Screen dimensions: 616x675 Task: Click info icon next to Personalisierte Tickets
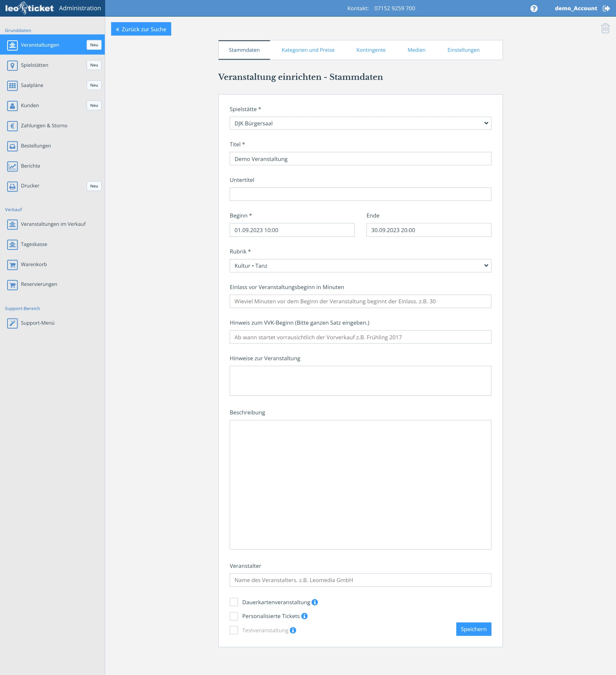pos(304,616)
